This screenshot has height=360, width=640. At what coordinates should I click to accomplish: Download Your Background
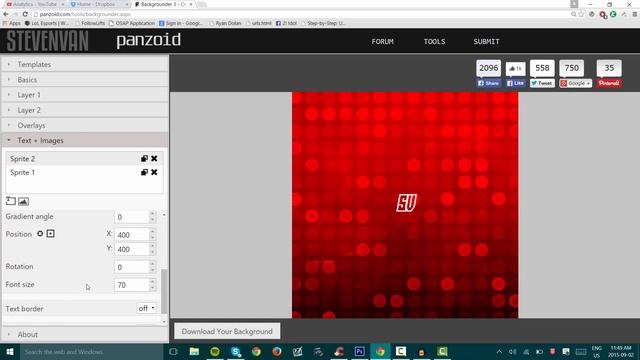[227, 331]
